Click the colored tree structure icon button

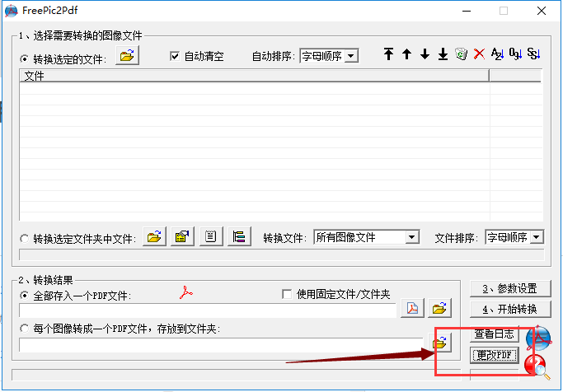pos(239,236)
